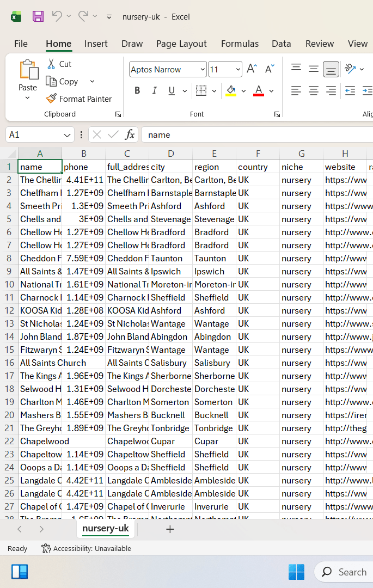This screenshot has height=588, width=373.
Task: Click the formula bar Enter checkmark
Action: (113, 134)
